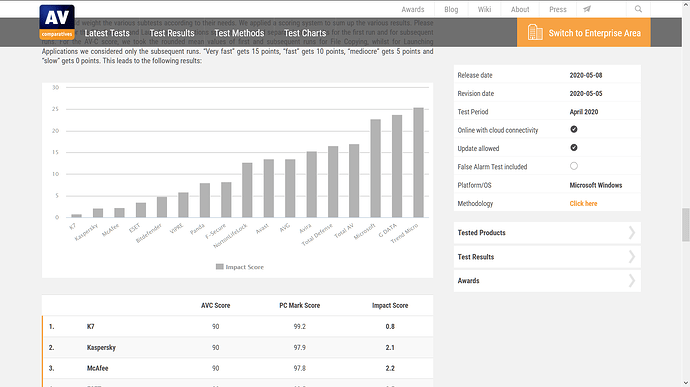Open the search magnifier icon

638,9
